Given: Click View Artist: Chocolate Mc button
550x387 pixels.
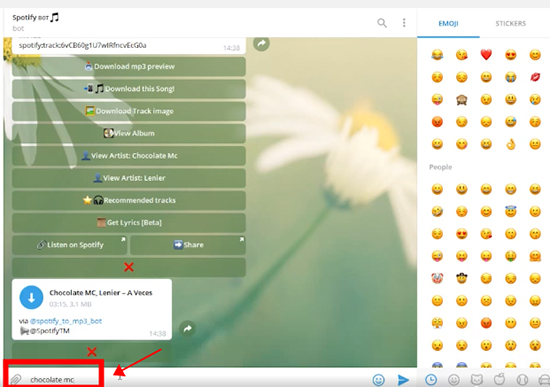Looking at the screenshot, I should click(129, 156).
